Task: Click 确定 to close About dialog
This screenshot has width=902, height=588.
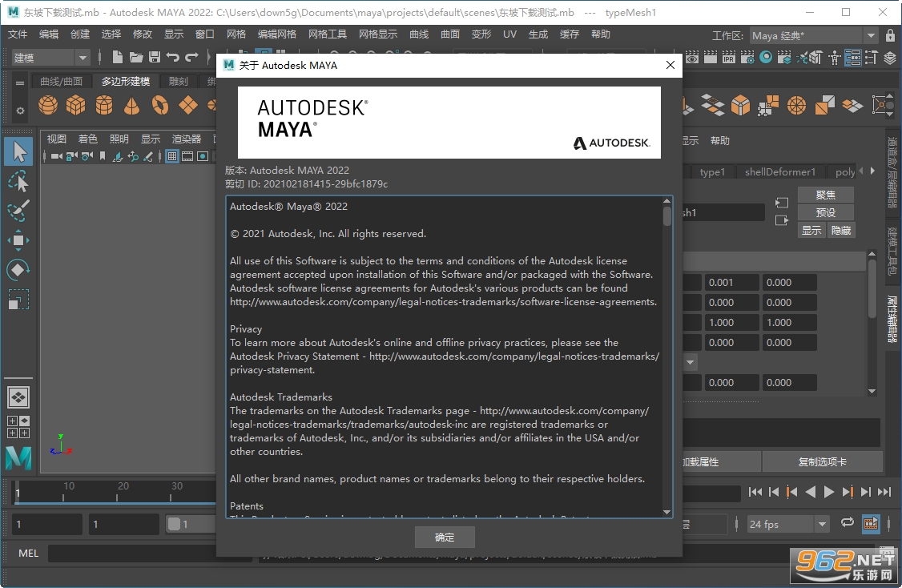Action: pos(445,537)
